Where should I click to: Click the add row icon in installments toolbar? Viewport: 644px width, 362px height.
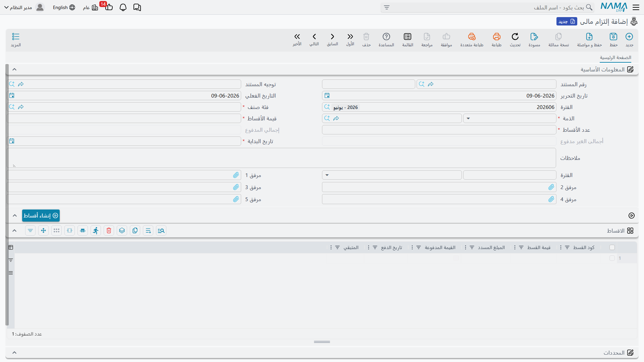coord(148,231)
